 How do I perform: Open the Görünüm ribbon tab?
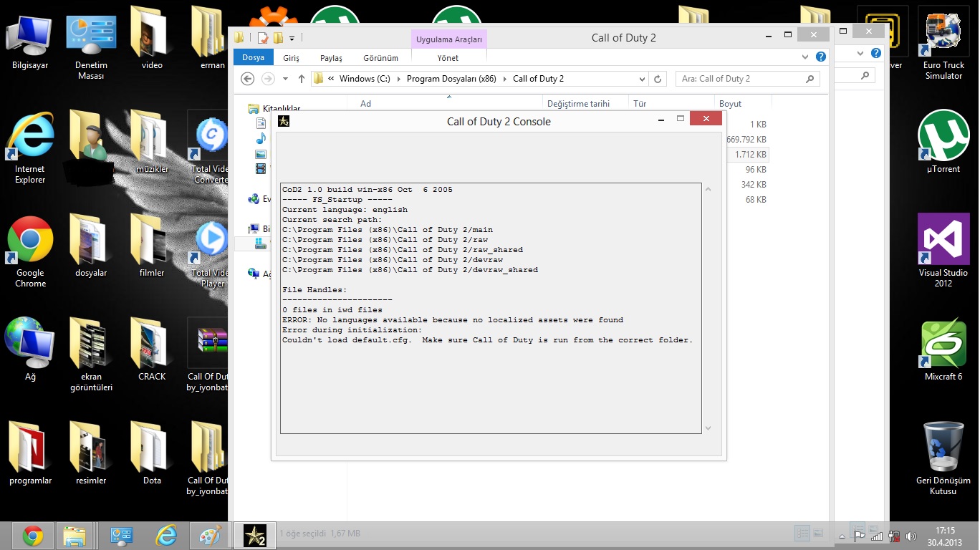(x=380, y=58)
